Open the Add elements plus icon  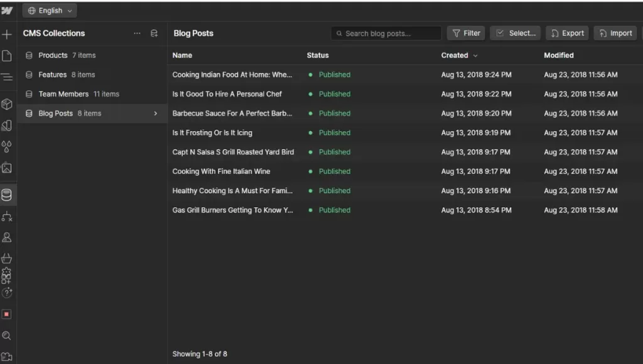[x=6, y=35]
